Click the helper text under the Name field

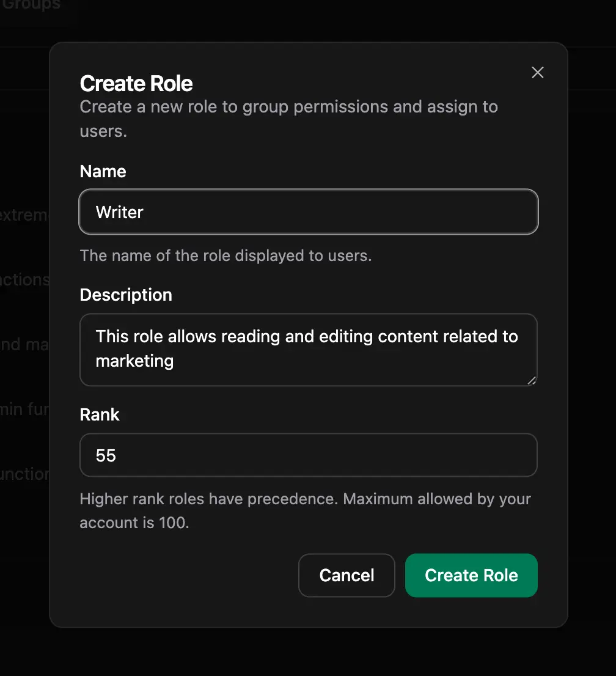(x=226, y=255)
